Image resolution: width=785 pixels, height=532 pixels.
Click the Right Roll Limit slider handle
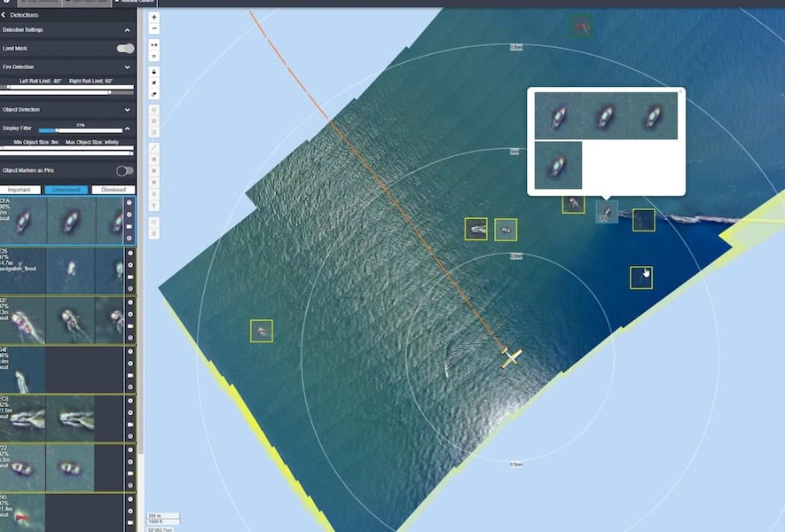[110, 92]
